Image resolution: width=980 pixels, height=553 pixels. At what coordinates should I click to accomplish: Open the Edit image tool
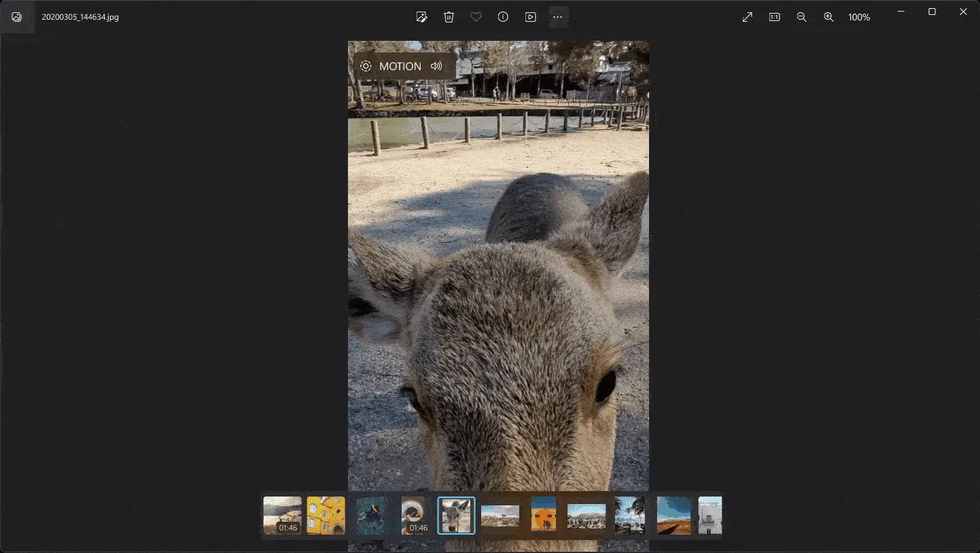coord(421,17)
